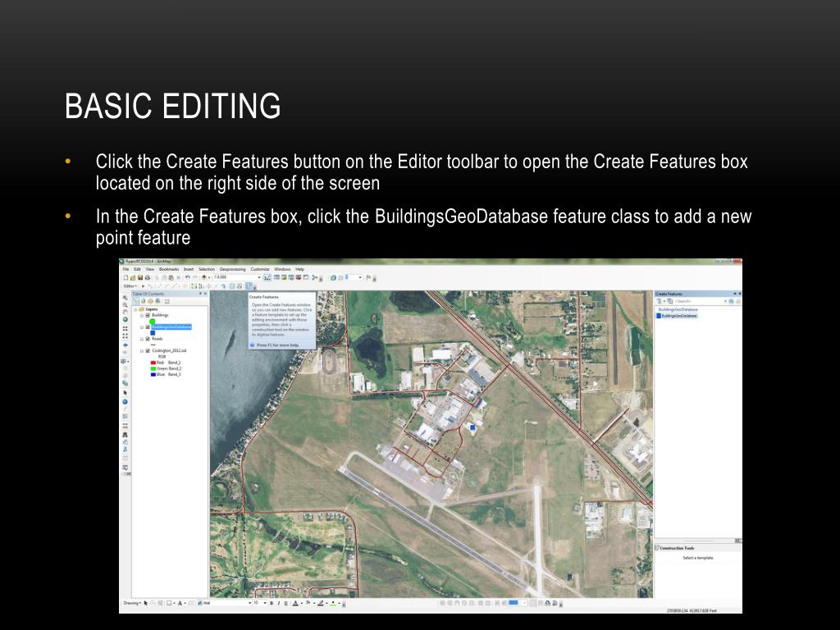
Task: Click the green Buildings point symbol
Action: [x=153, y=322]
